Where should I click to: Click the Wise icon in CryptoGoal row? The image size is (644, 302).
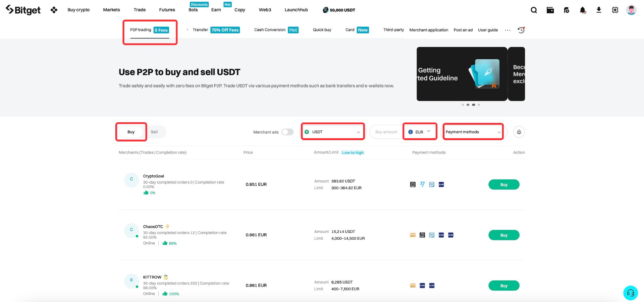coord(422,184)
